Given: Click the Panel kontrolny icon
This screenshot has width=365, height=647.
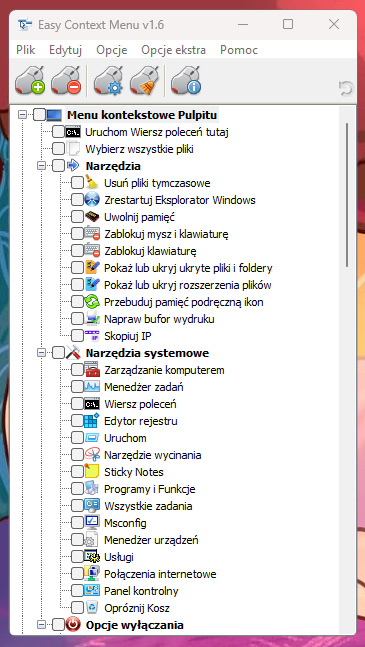Looking at the screenshot, I should click(x=92, y=591).
